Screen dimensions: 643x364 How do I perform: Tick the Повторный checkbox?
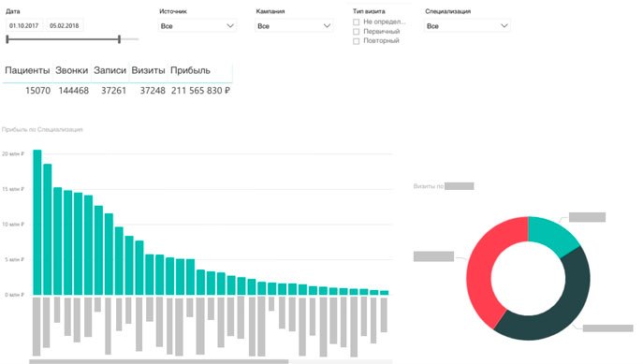pyautogui.click(x=356, y=41)
